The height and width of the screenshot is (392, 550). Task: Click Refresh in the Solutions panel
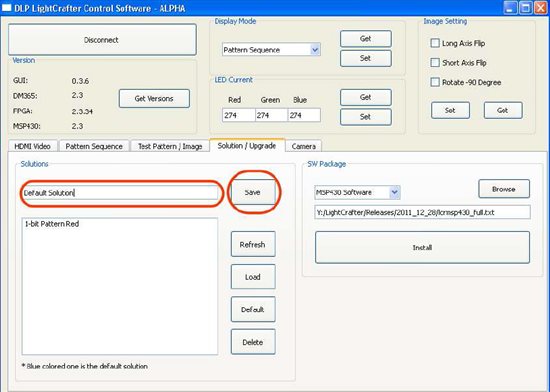[x=253, y=244]
